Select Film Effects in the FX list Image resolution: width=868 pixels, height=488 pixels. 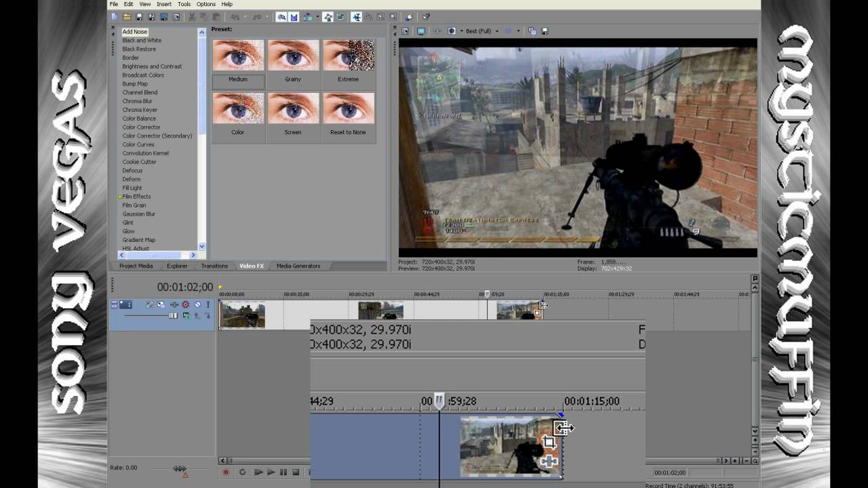click(x=136, y=197)
